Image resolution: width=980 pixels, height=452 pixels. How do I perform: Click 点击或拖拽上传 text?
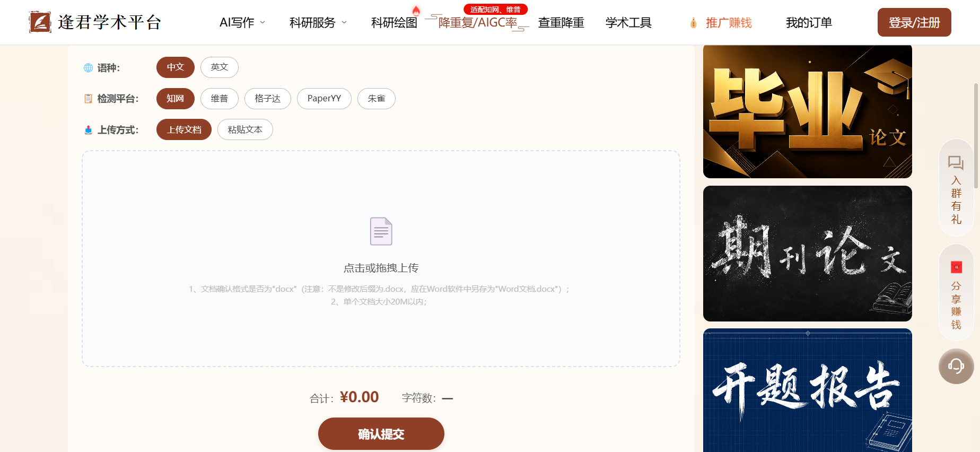click(x=381, y=268)
